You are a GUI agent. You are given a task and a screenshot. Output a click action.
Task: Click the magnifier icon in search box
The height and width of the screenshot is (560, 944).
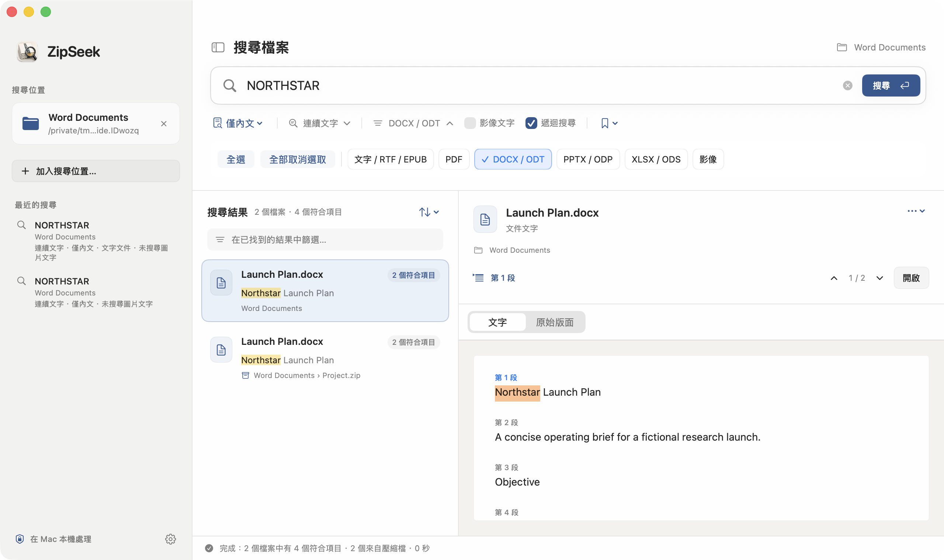[x=230, y=86]
